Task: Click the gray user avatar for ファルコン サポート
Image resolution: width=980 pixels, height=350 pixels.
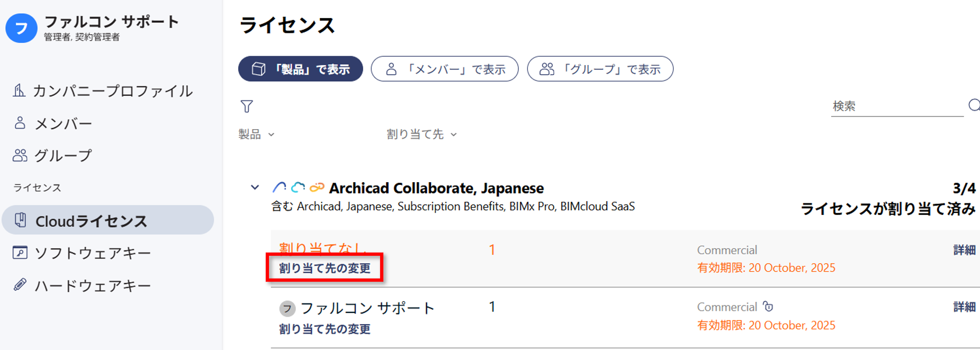Action: pos(287,308)
